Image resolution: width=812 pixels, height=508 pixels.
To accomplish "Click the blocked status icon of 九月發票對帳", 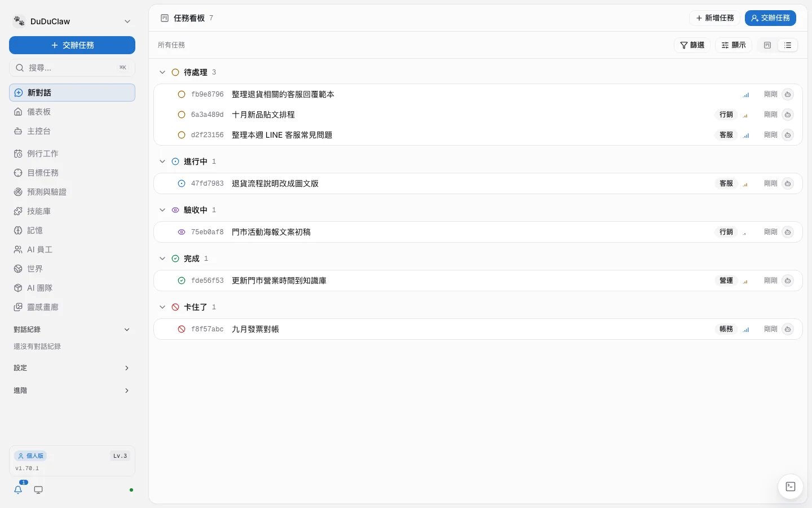I will pos(182,329).
